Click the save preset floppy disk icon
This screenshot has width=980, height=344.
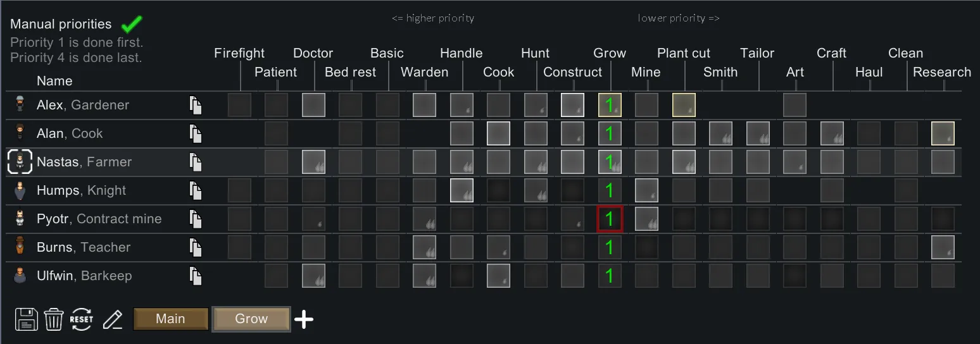[26, 319]
